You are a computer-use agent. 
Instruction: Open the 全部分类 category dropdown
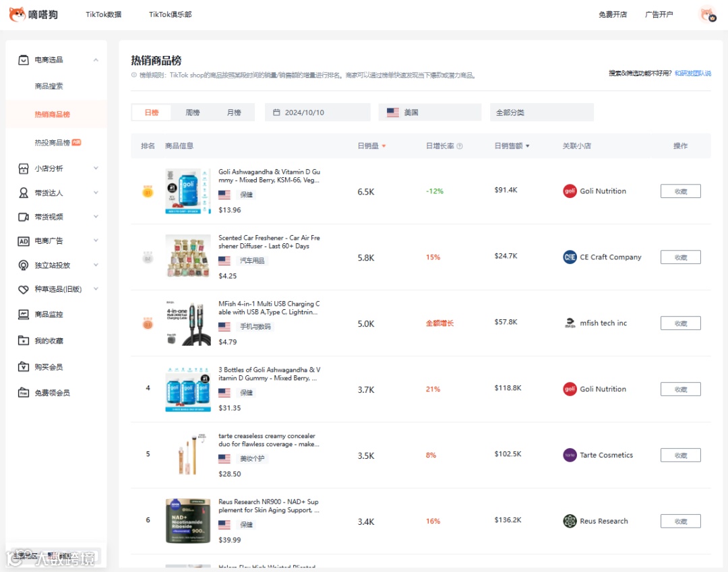542,113
